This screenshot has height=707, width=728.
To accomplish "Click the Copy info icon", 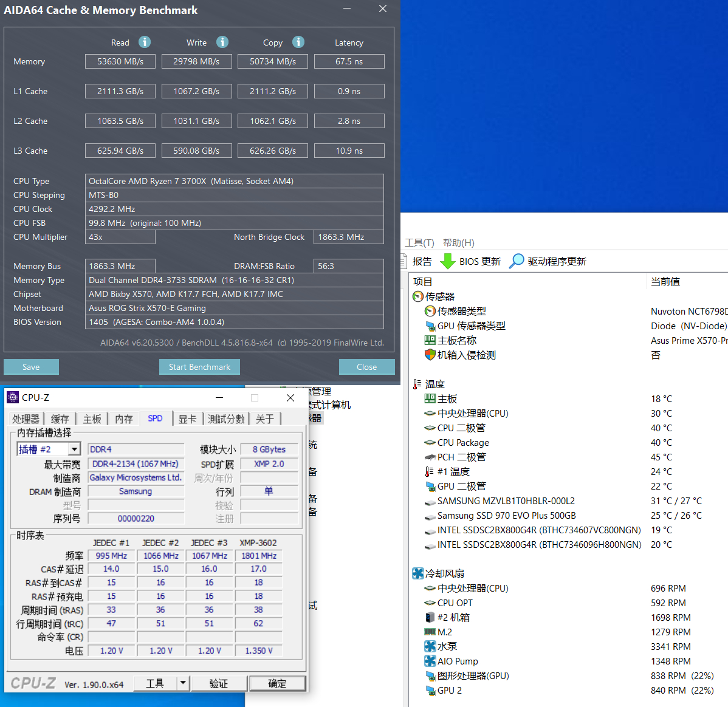I will (298, 43).
